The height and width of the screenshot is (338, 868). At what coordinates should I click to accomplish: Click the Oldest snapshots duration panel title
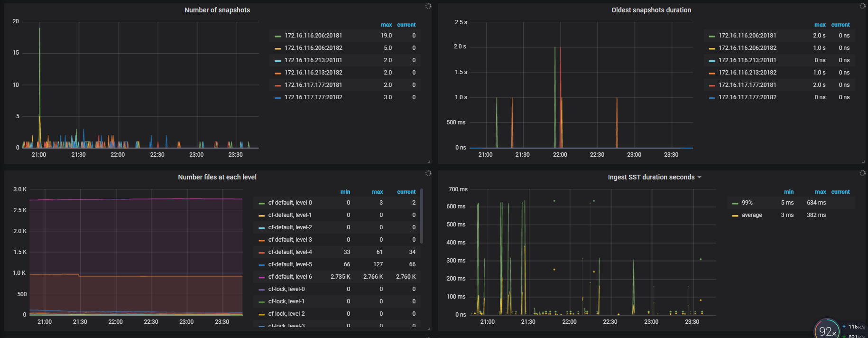(x=651, y=10)
